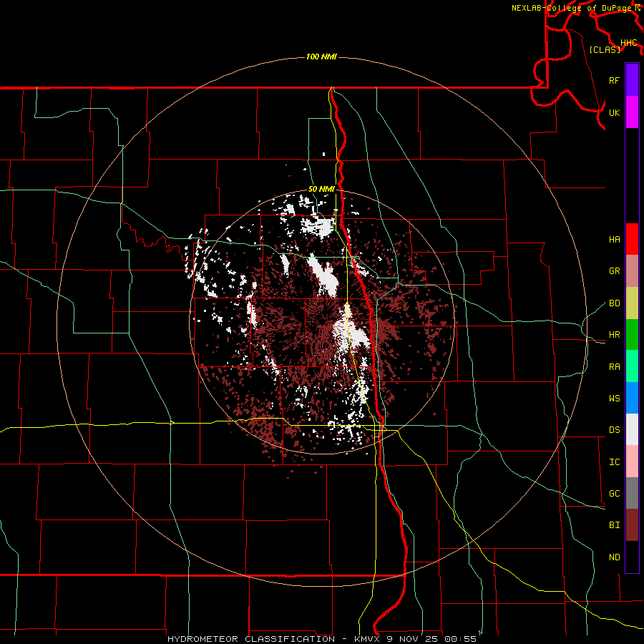Click the 100 NMI range ring label

(321, 57)
